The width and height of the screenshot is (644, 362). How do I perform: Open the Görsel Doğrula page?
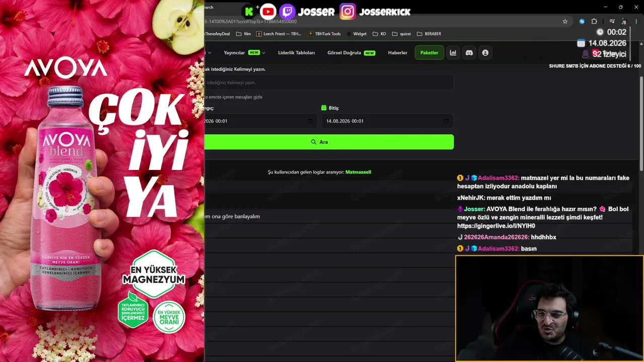tap(351, 53)
